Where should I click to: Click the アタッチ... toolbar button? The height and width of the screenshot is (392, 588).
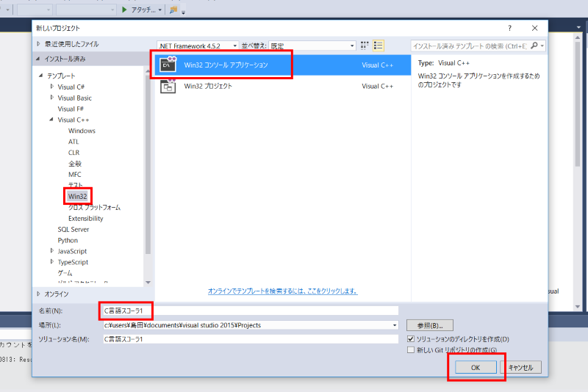143,10
